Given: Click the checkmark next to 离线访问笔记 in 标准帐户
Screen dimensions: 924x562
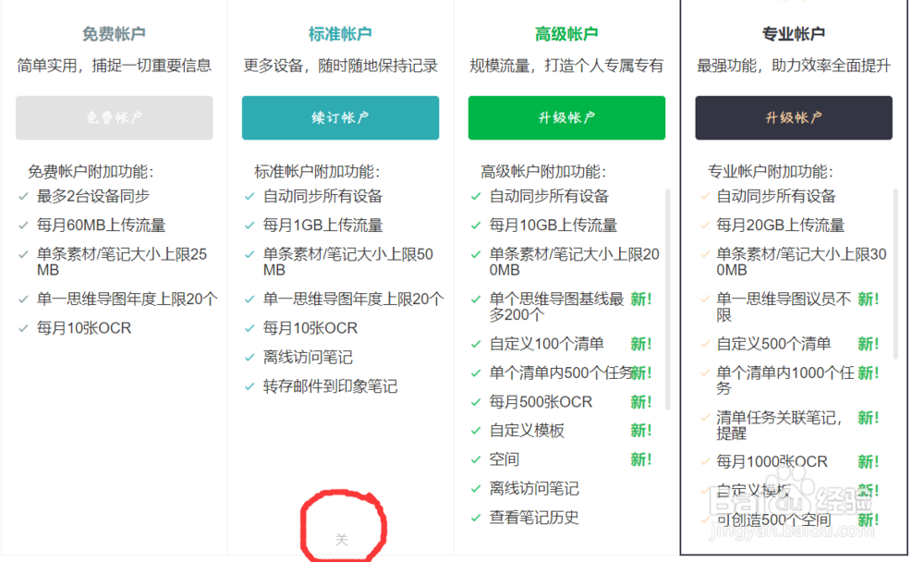Looking at the screenshot, I should [x=249, y=358].
